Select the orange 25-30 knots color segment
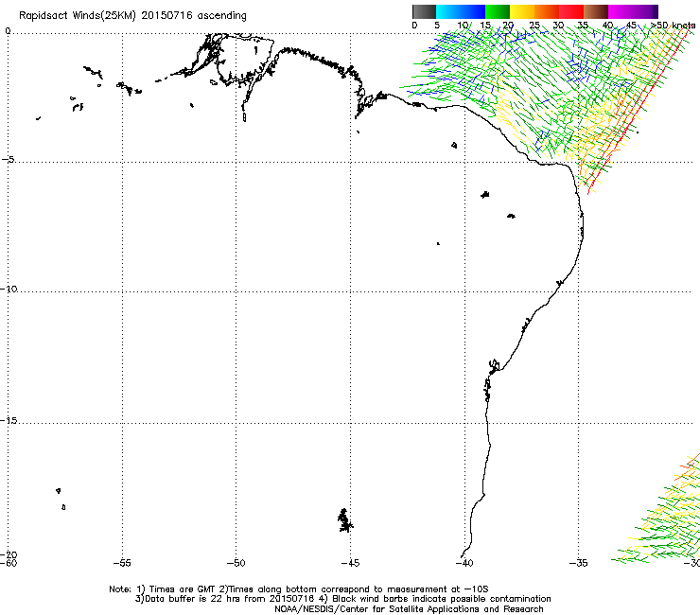This screenshot has width=700, height=615. 547,11
